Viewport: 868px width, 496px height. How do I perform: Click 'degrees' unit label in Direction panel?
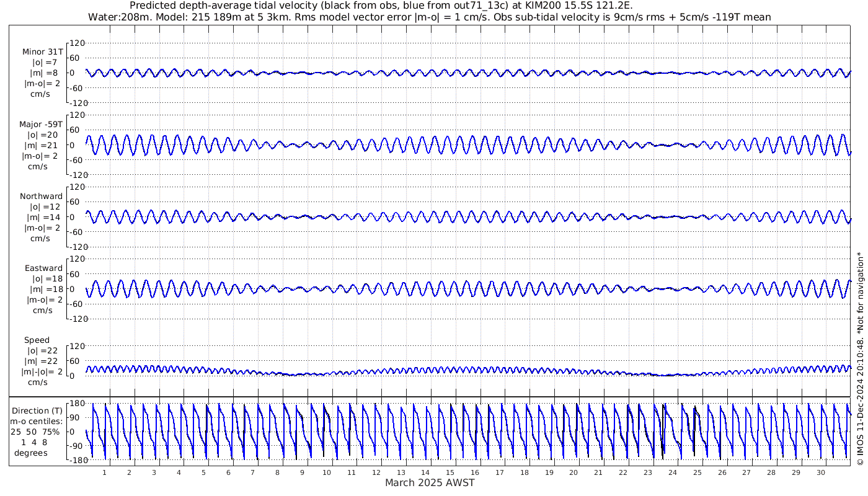[32, 453]
